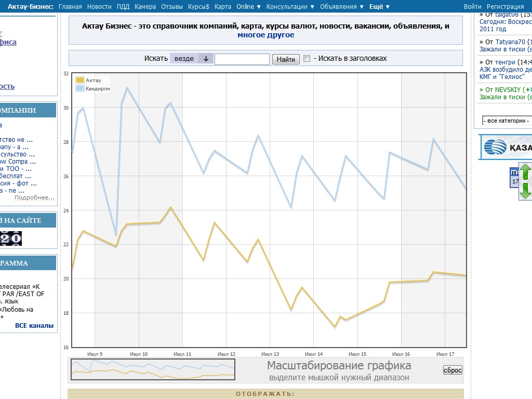
Task: Click the ВСЕ каналы link
Action: tap(34, 325)
